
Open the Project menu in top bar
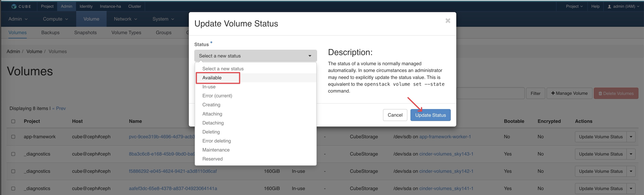47,6
